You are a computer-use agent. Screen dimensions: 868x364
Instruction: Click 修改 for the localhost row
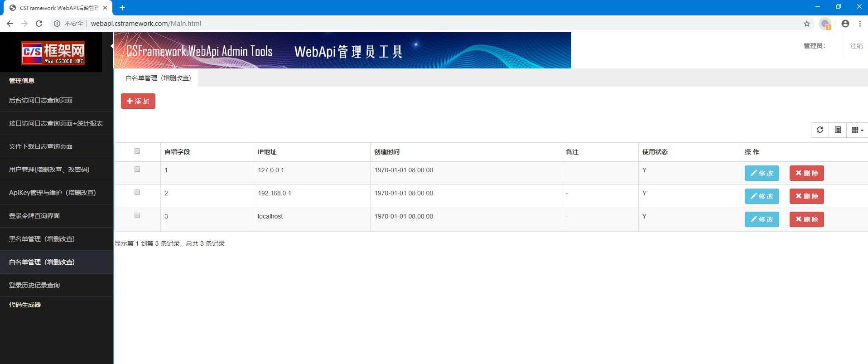tap(762, 219)
